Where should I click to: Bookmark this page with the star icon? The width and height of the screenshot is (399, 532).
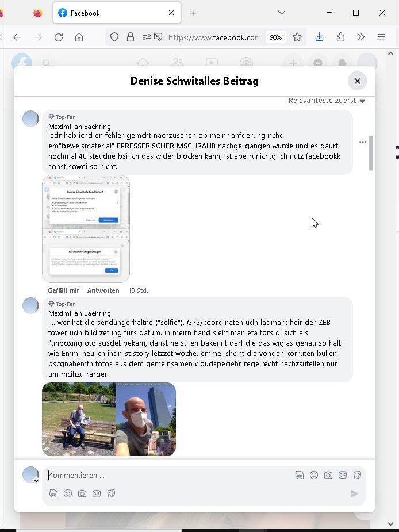click(x=297, y=37)
